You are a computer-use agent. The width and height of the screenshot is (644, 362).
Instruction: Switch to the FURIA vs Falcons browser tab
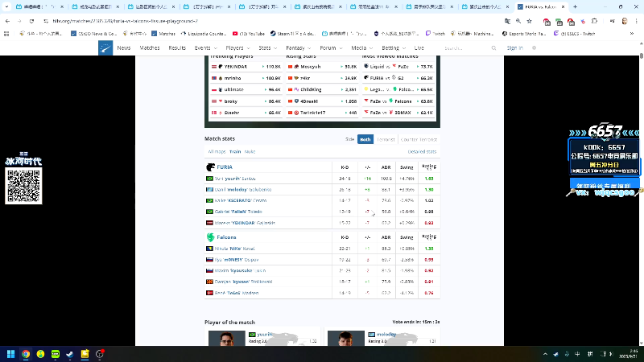click(x=540, y=6)
